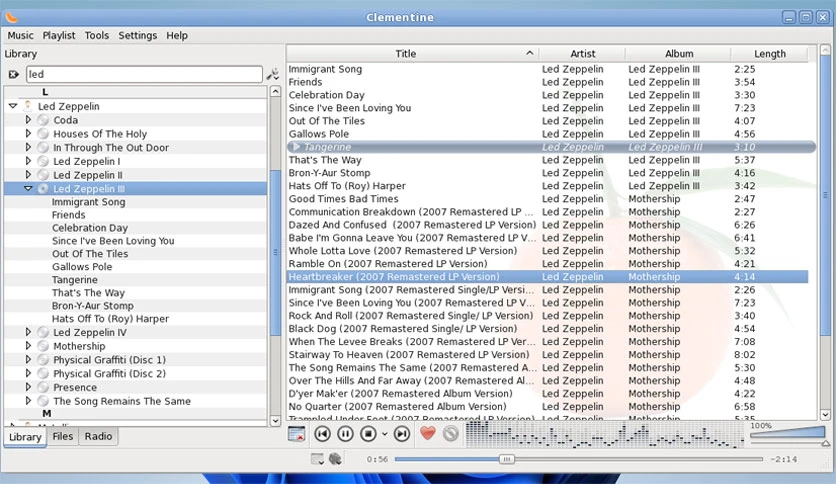The image size is (836, 484).
Task: Collapse the Led Zeppelin III album
Action: 28,189
